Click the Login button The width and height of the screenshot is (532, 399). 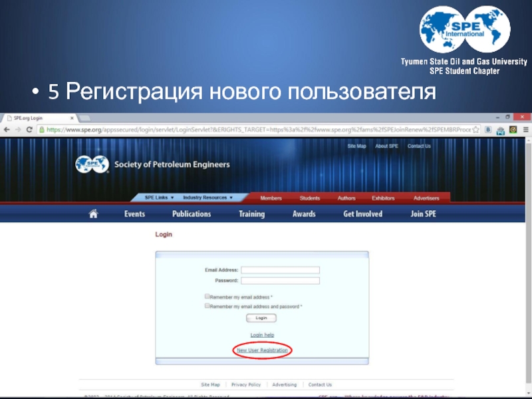click(x=261, y=318)
